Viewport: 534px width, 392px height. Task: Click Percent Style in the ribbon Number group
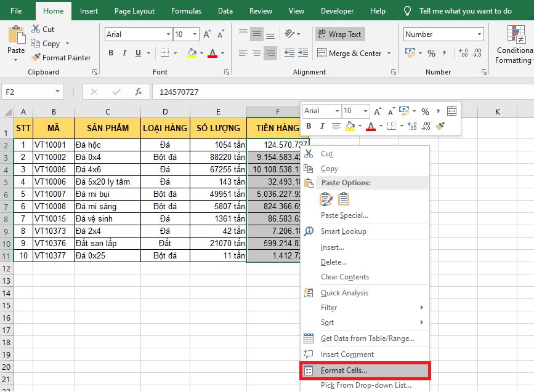click(x=431, y=54)
